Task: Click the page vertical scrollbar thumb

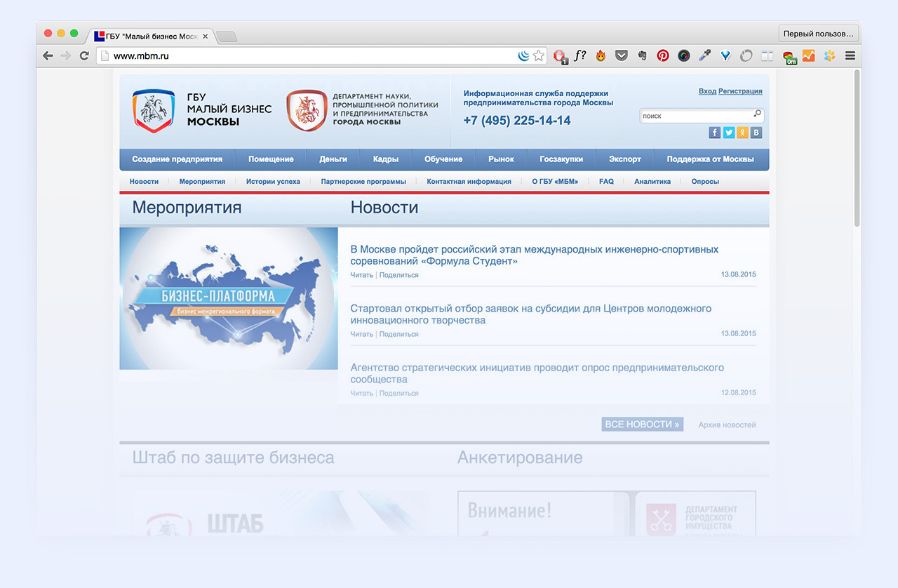Action: click(857, 147)
